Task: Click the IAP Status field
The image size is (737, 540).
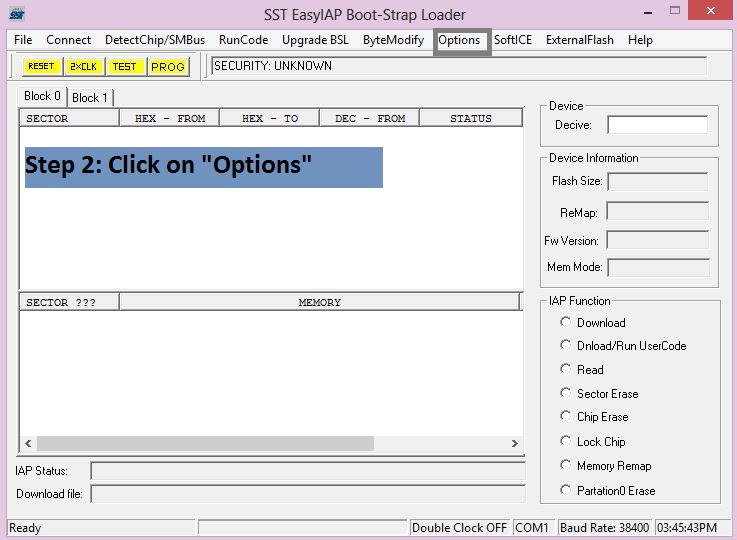Action: (308, 470)
